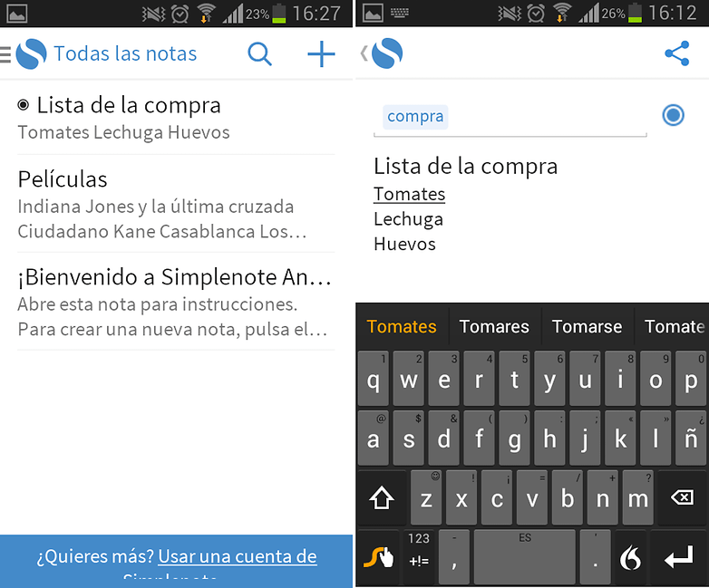Image resolution: width=709 pixels, height=588 pixels.
Task: Tap the Lechuga line in the note
Action: [408, 219]
